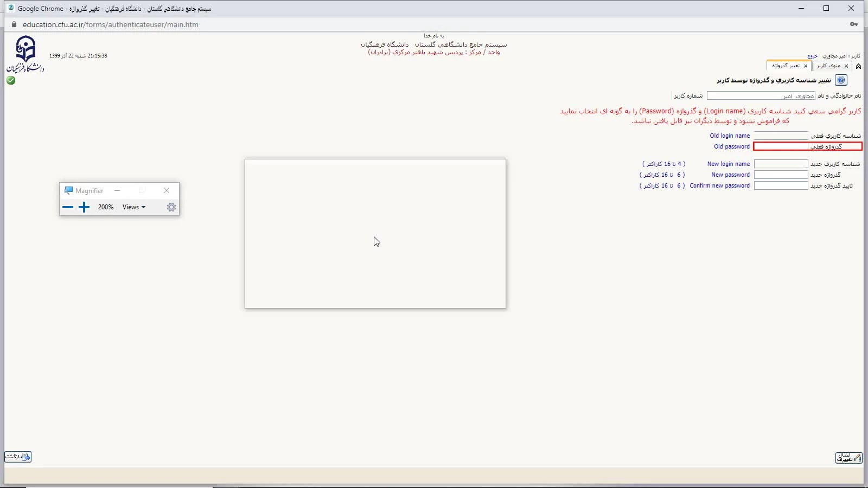
Task: Select the تغيير گذرواژه tab
Action: pos(786,66)
